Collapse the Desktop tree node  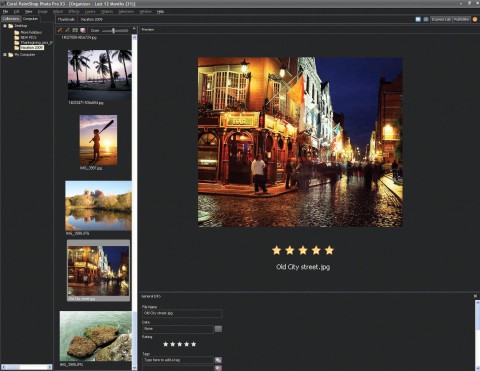pyautogui.click(x=5, y=26)
